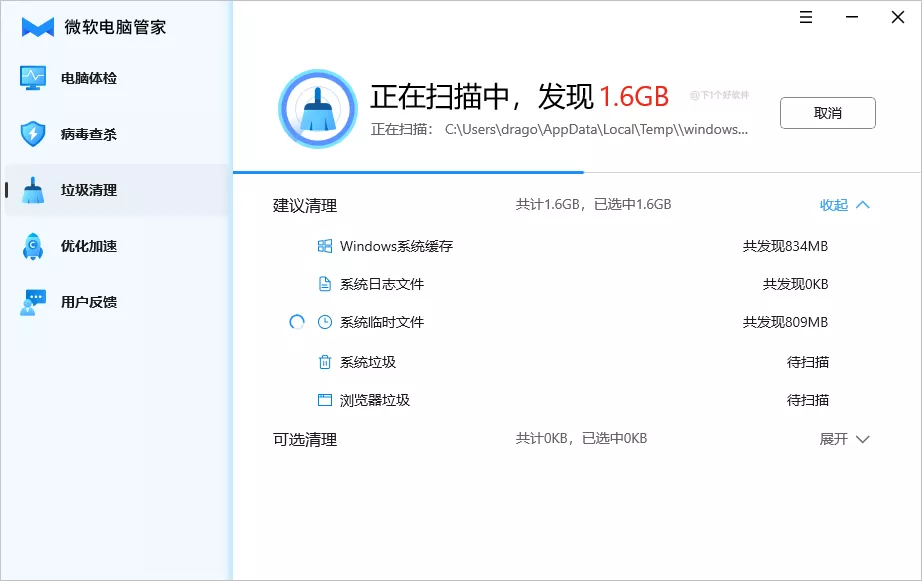The height and width of the screenshot is (581, 922).
Task: Cancel the scan with 取消 button
Action: click(x=827, y=113)
